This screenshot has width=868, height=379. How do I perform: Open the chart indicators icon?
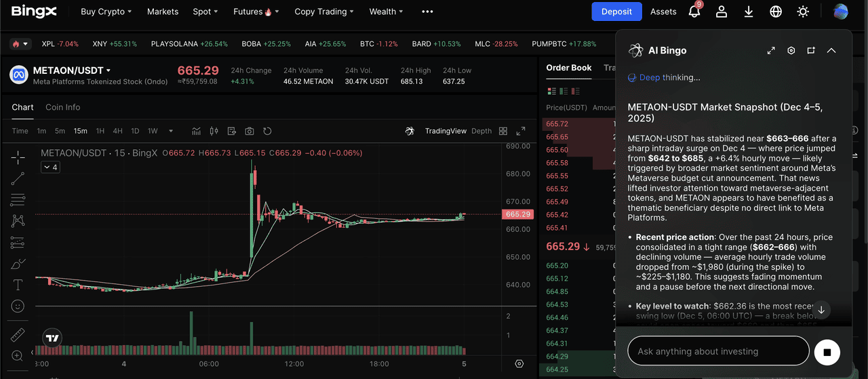pos(197,131)
